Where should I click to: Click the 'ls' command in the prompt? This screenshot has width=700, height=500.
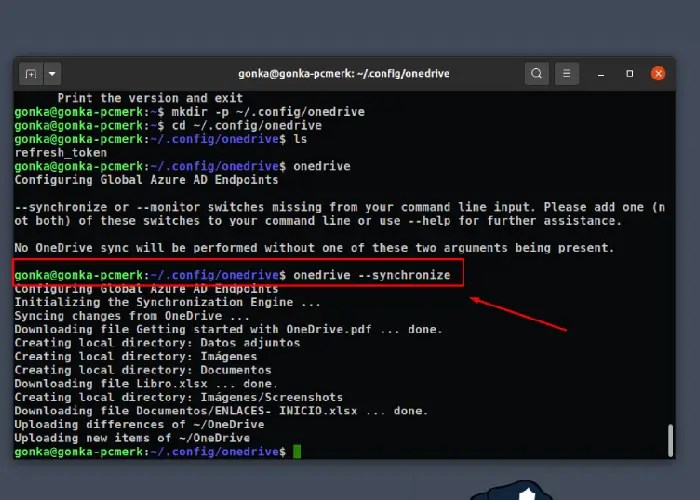[x=300, y=139]
